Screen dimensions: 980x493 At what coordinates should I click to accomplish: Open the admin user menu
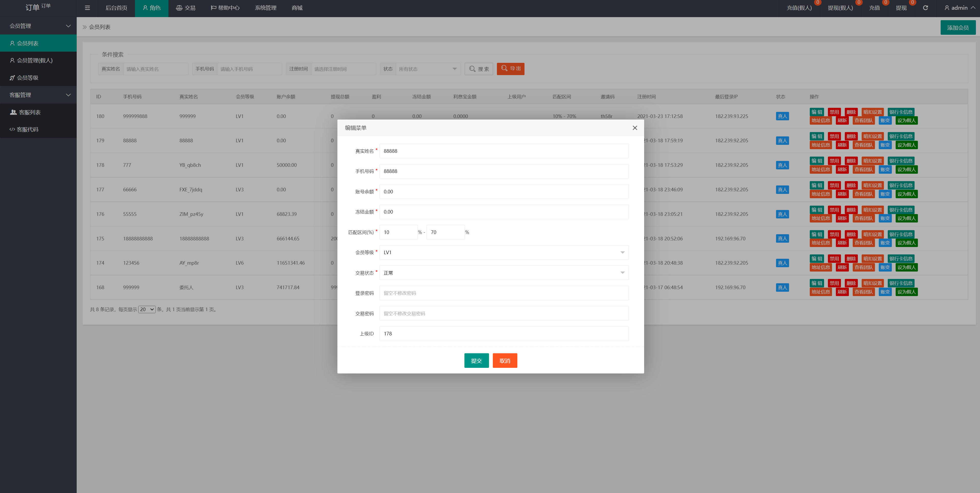(x=959, y=8)
